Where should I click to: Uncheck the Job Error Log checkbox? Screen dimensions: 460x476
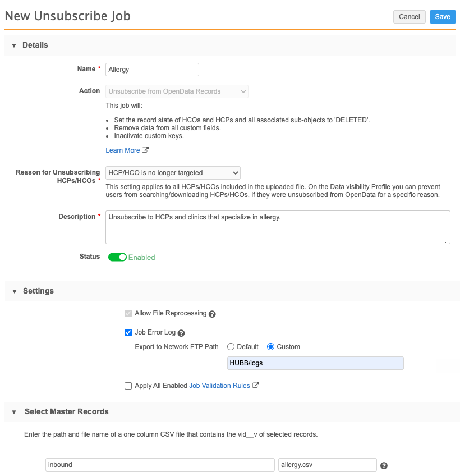(128, 332)
